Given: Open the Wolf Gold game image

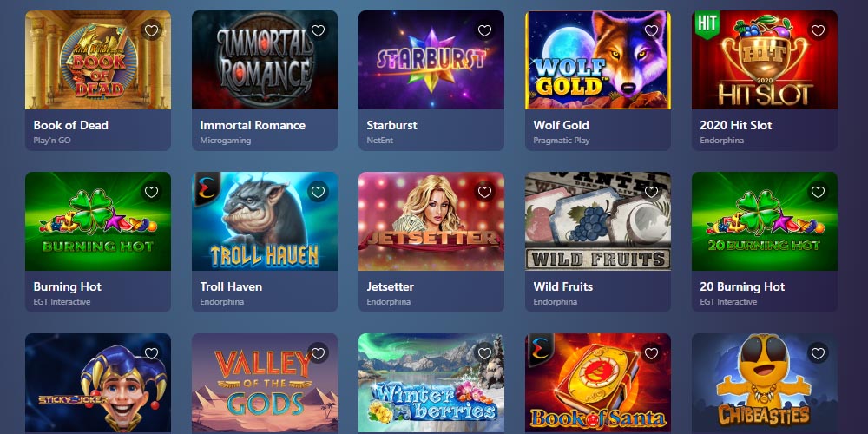Looking at the screenshot, I should tap(598, 60).
